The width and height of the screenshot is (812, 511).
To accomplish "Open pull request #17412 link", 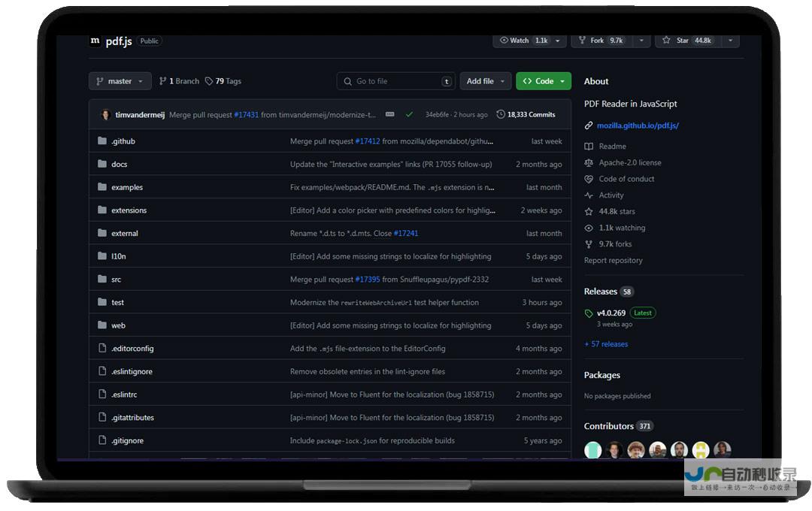I will [368, 141].
